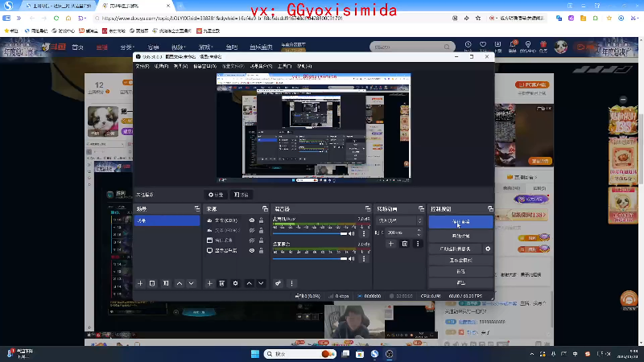Screen dimensions: 644x362
Task: Mute the bottom mixer channel speaker icon
Action: [352, 258]
